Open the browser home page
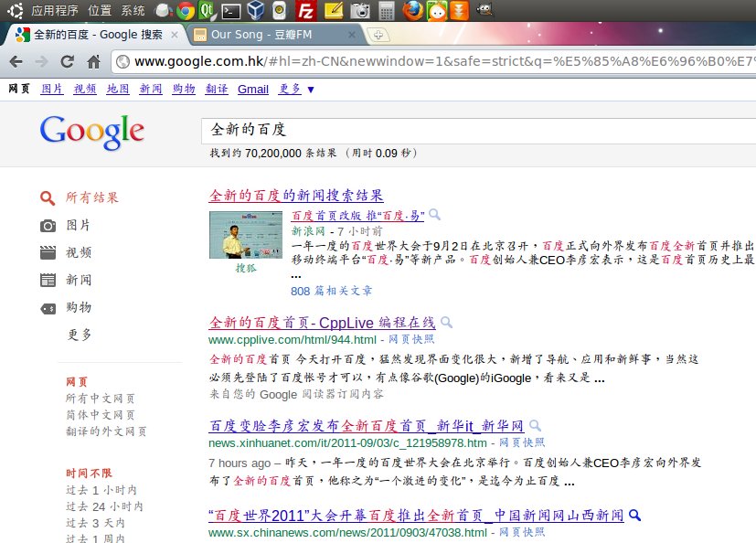The height and width of the screenshot is (543, 756). [x=93, y=61]
